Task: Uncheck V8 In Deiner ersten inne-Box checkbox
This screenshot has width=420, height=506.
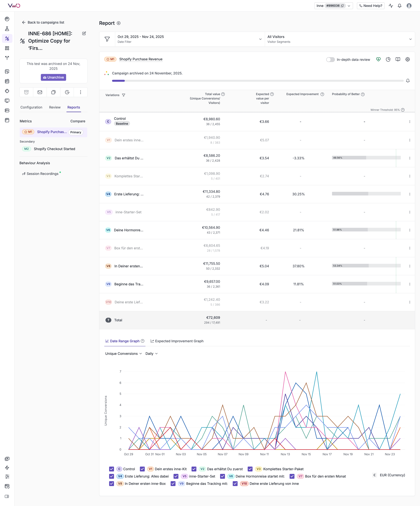Action: point(111,484)
